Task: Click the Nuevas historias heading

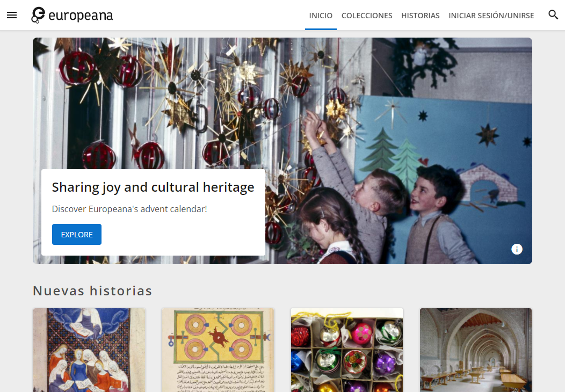Action: [92, 291]
